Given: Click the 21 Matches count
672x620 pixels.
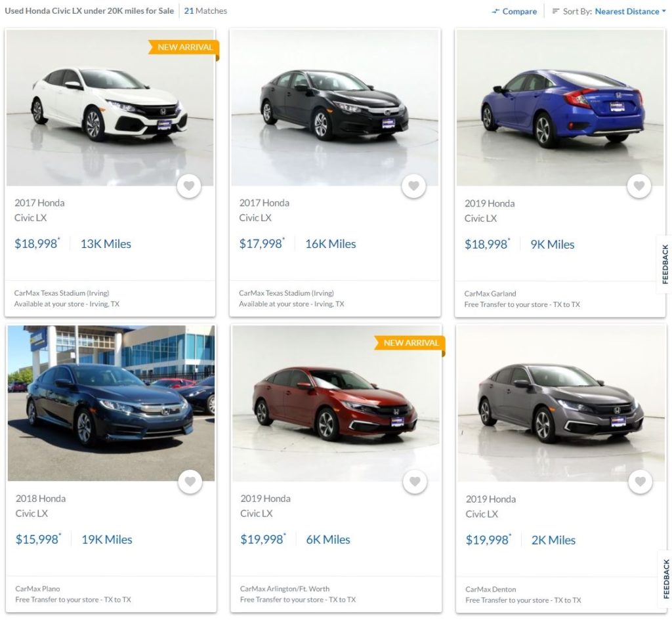Looking at the screenshot, I should tap(205, 11).
